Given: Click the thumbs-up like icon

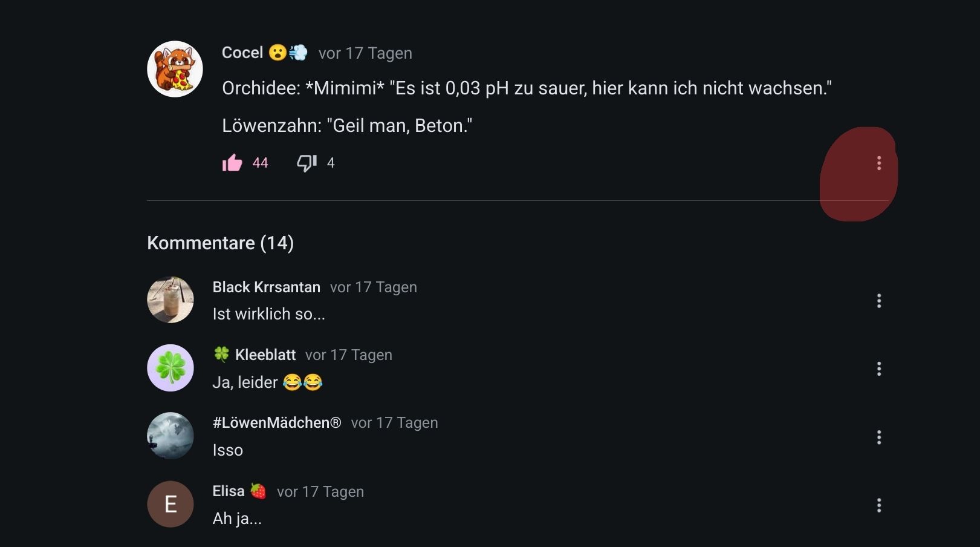Looking at the screenshot, I should tap(232, 163).
